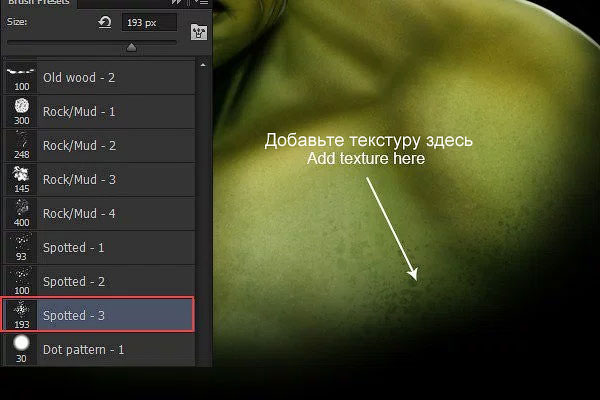
Task: Click the Old wood - 2 thumbnail
Action: tap(21, 78)
